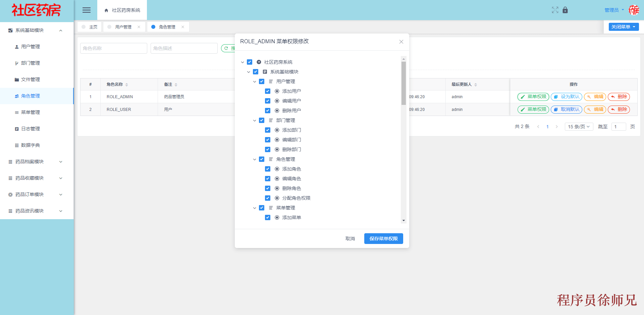
Task: Select 日志管理 log icon in sidebar
Action: tap(16, 129)
